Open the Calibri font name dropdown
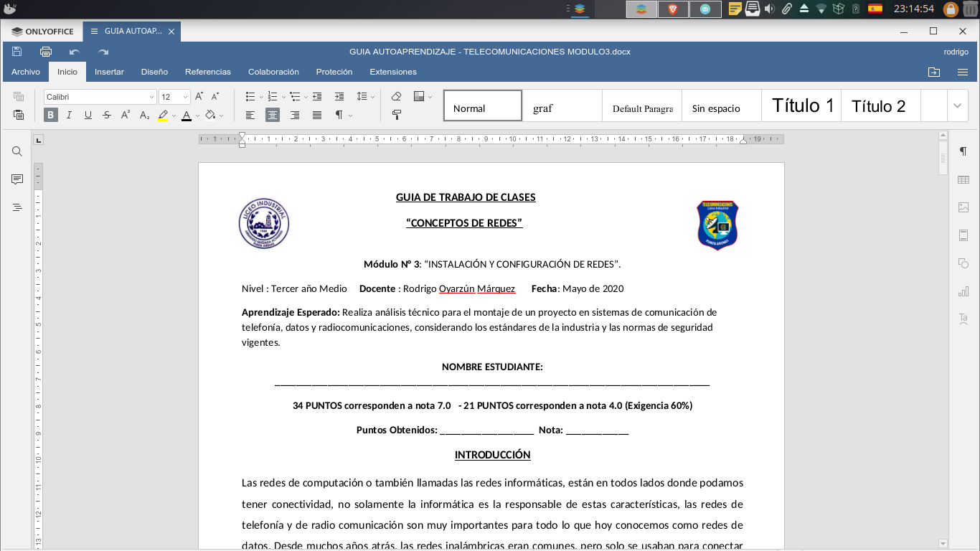Screen dimensions: 980x551 click(151, 97)
